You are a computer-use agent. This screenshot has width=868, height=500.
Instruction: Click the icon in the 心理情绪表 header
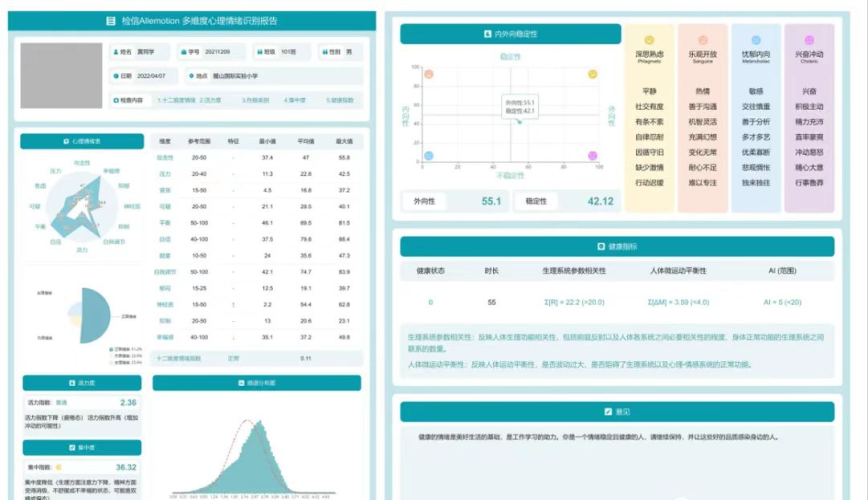[x=65, y=142]
